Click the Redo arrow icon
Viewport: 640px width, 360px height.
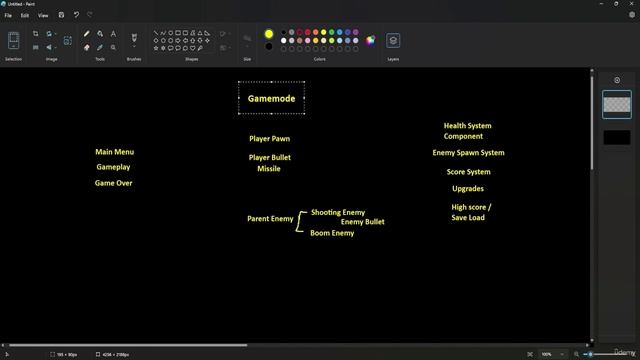tap(90, 15)
